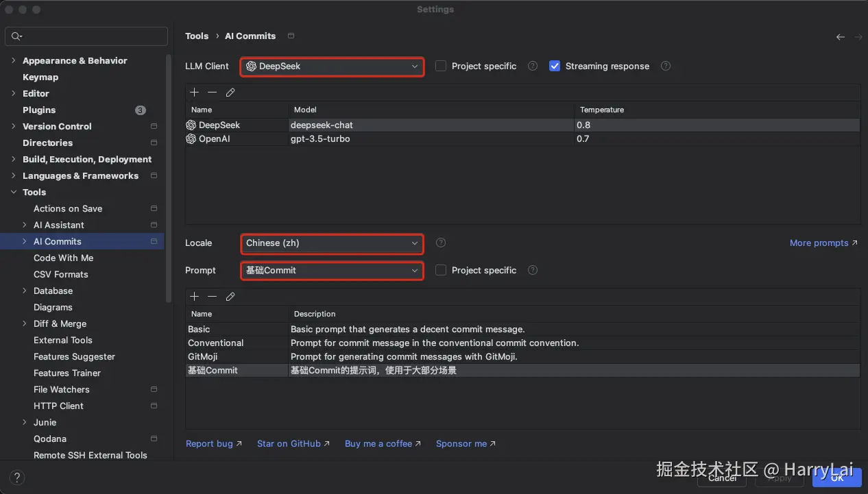Navigate back with the left arrow icon
Image resolution: width=868 pixels, height=494 pixels.
pos(840,37)
